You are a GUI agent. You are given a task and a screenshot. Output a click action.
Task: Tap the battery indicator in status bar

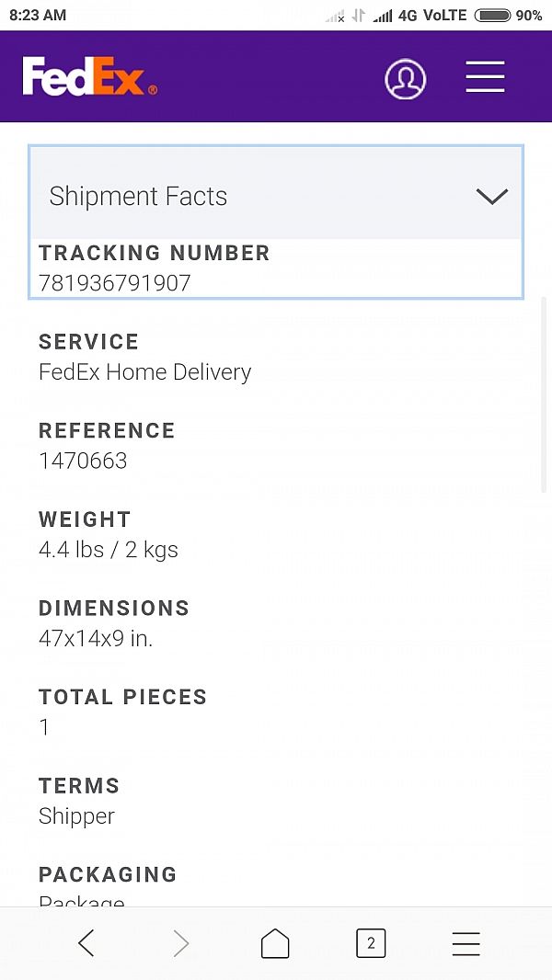pyautogui.click(x=493, y=16)
